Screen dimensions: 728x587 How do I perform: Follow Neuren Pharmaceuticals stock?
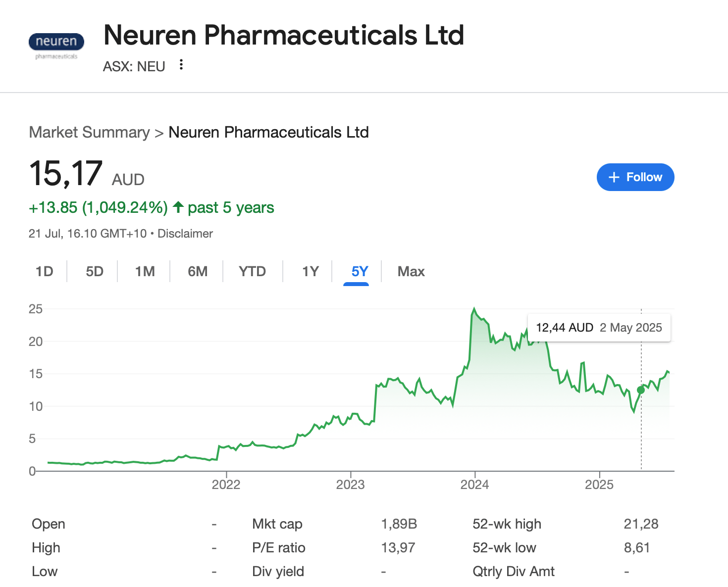(635, 177)
